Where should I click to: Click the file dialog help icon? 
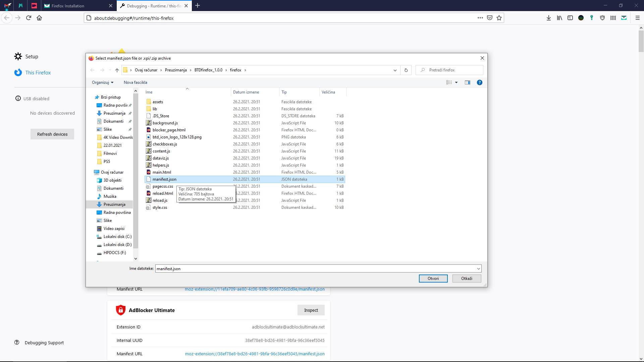coord(480,82)
